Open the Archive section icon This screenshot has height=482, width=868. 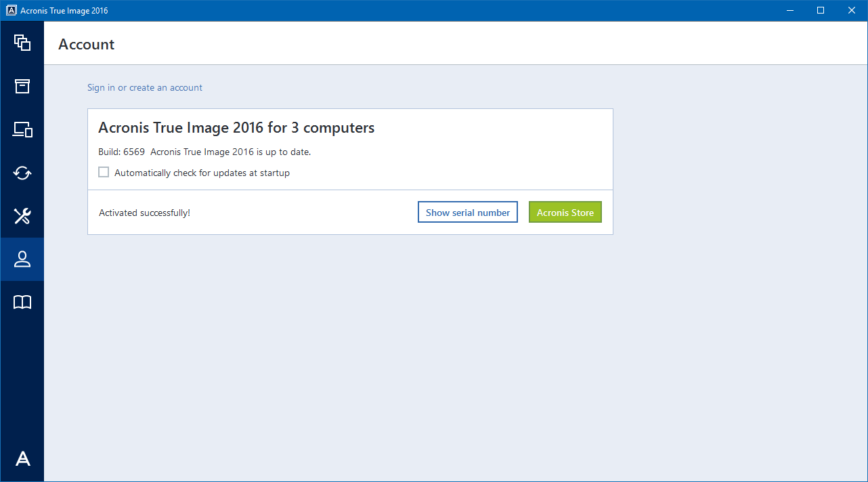[x=22, y=86]
